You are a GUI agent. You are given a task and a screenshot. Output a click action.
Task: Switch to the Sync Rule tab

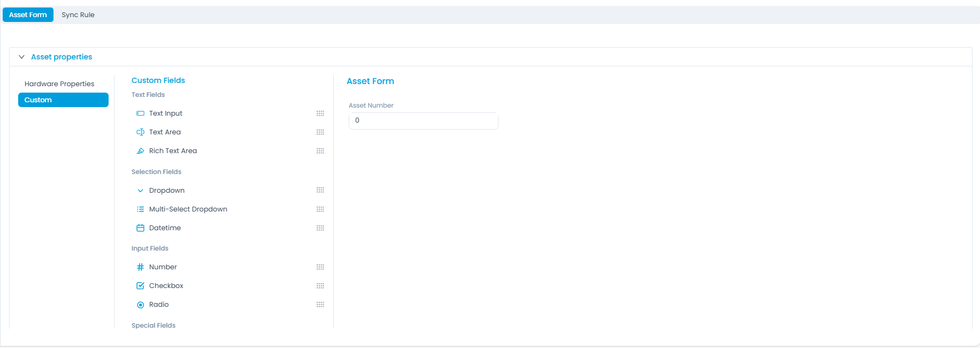coord(78,15)
